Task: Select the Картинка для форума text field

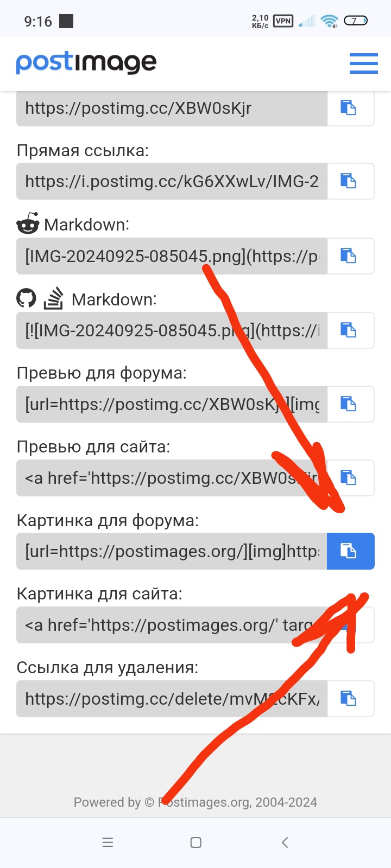Action: pyautogui.click(x=172, y=551)
